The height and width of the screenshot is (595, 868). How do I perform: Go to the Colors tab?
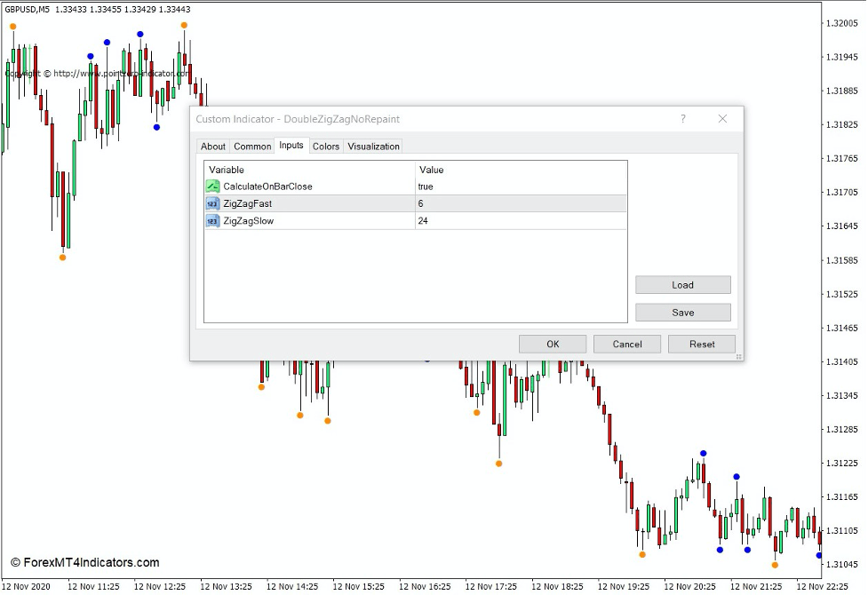point(326,147)
